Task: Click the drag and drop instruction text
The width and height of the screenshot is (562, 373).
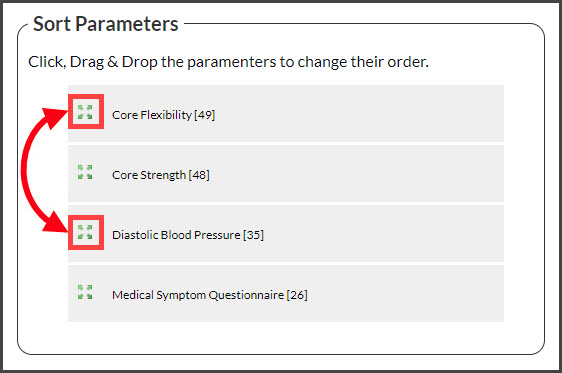Action: tap(228, 62)
